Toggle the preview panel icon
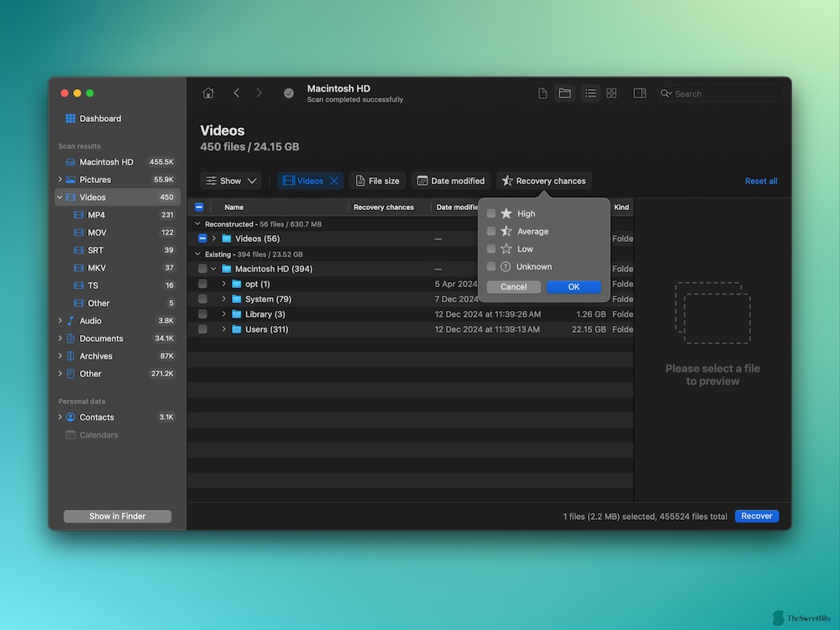 (639, 93)
